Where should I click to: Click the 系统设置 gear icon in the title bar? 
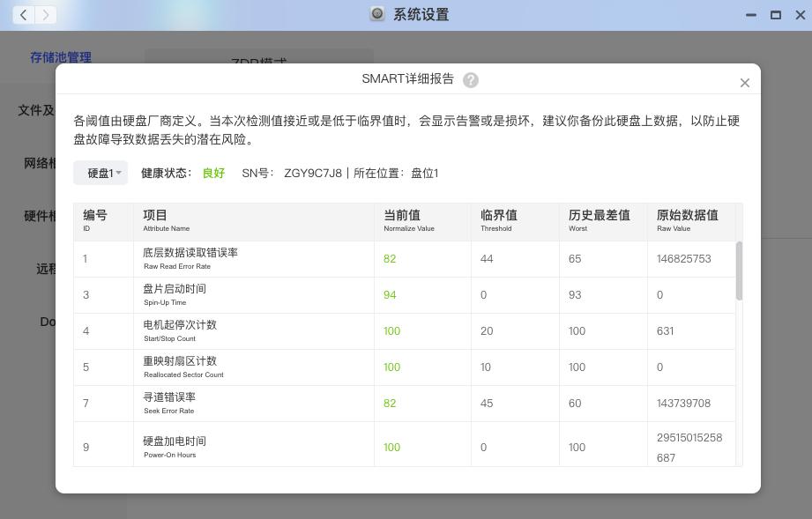pos(377,14)
